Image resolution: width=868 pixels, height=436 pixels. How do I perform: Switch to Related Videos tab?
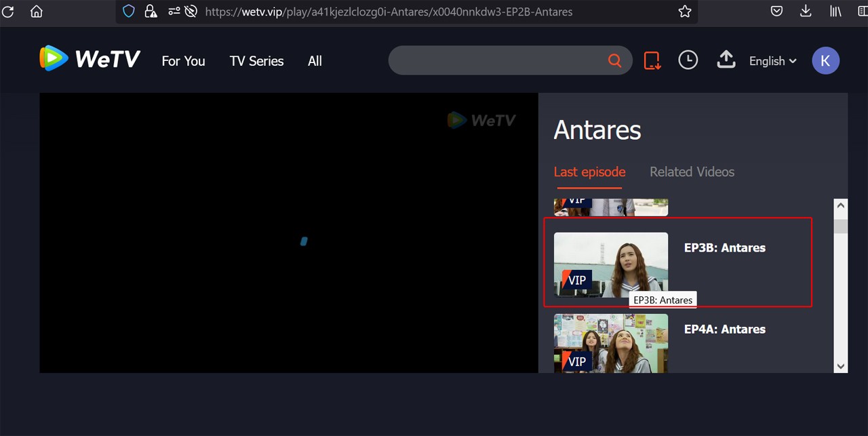pyautogui.click(x=692, y=172)
